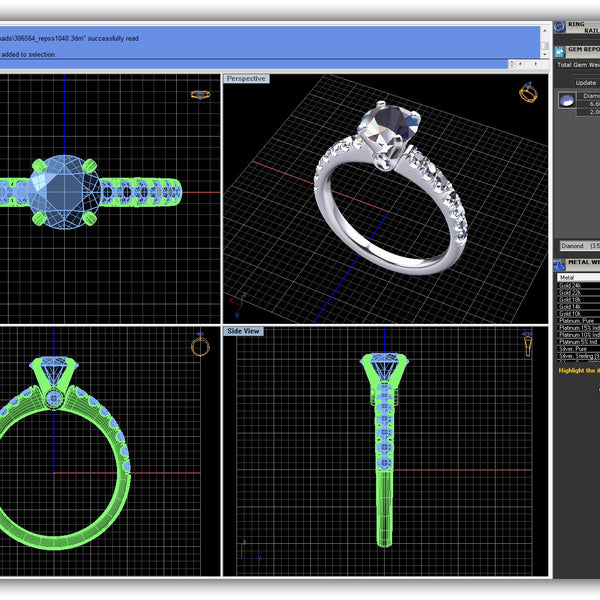Choose Gold 18k in metal list

pyautogui.click(x=574, y=299)
